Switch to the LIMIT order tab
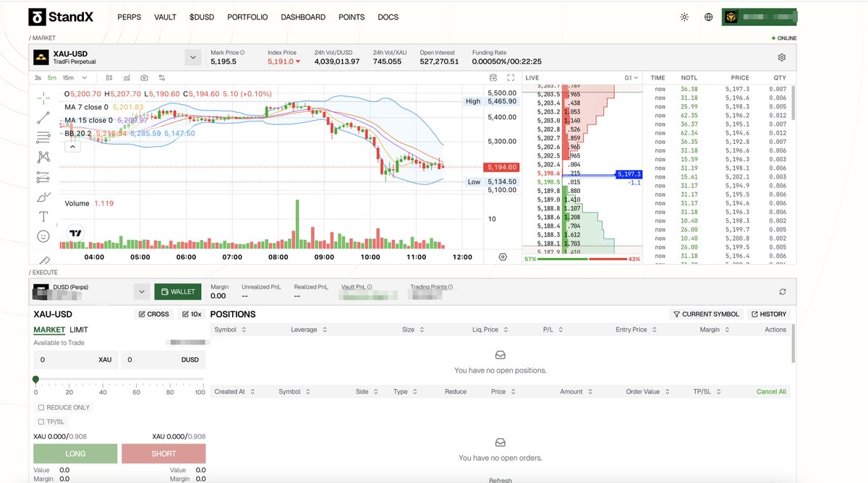Image resolution: width=868 pixels, height=483 pixels. pos(79,330)
